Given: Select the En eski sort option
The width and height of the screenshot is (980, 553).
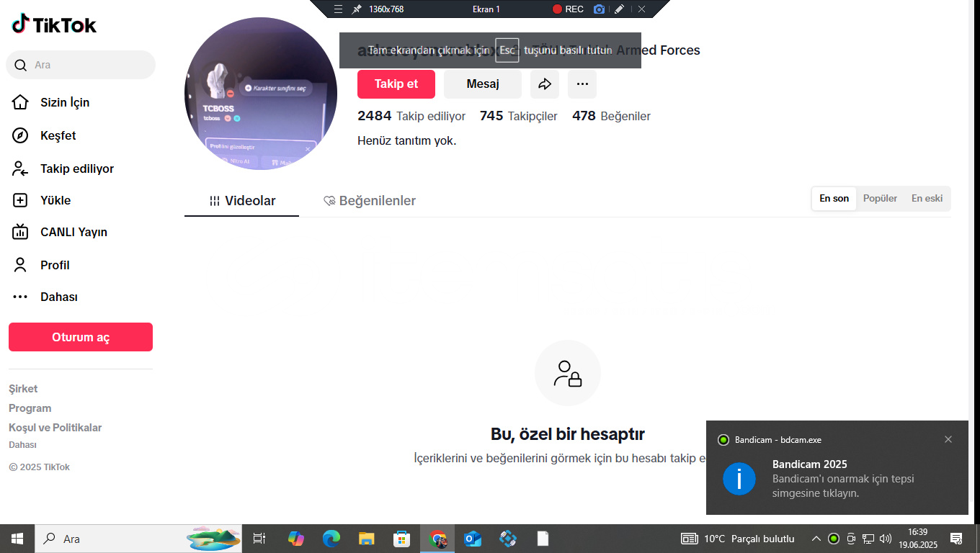Looking at the screenshot, I should point(927,199).
